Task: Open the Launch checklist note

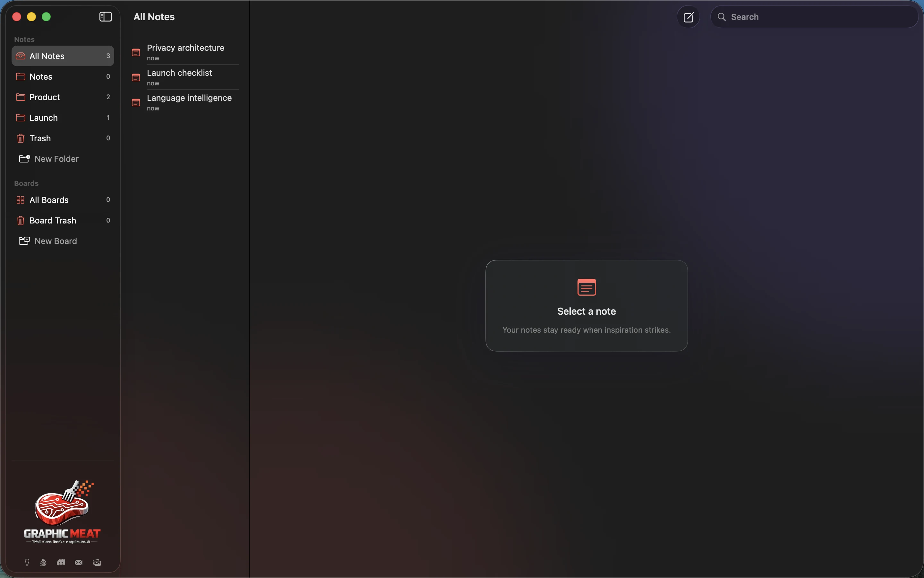Action: click(x=185, y=78)
